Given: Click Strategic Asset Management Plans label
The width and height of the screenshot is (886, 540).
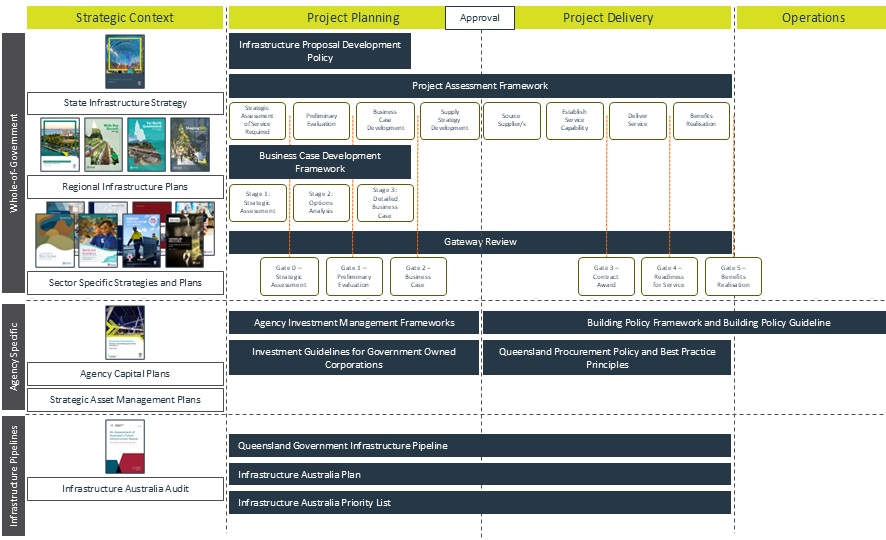Looking at the screenshot, I should pos(125,400).
